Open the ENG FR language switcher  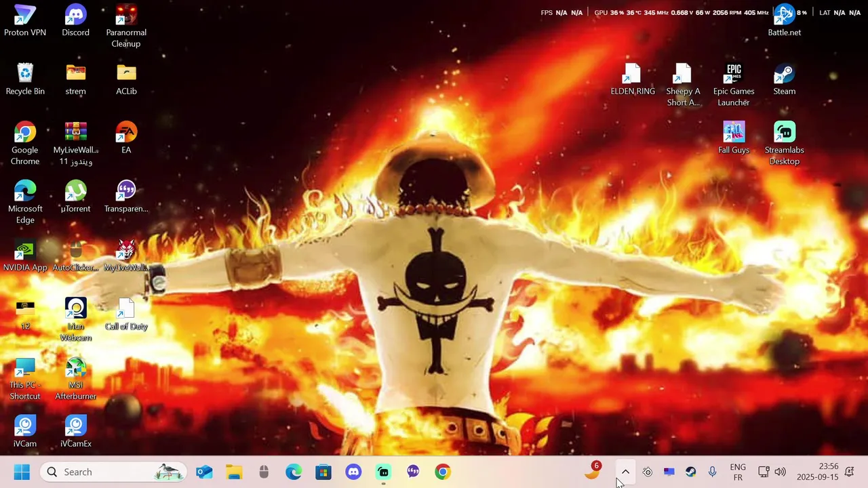click(x=738, y=472)
